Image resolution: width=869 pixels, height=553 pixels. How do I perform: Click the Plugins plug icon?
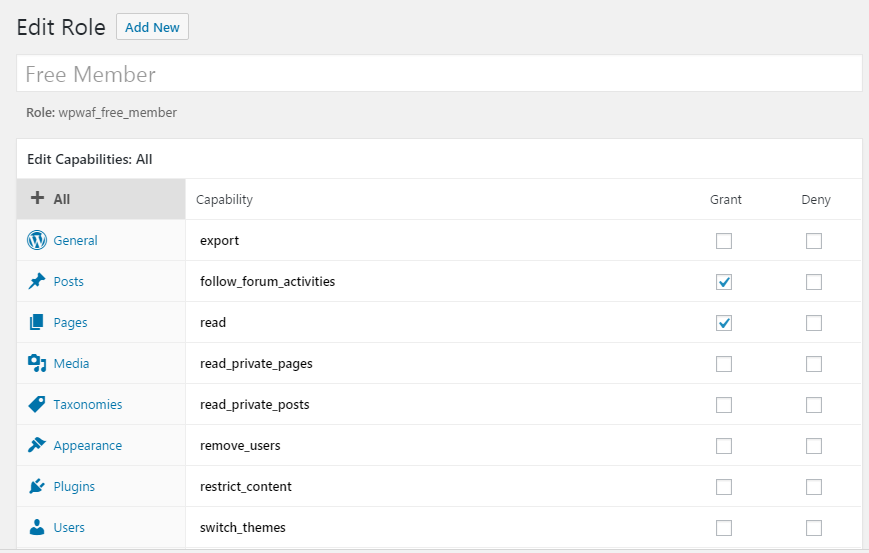[37, 486]
